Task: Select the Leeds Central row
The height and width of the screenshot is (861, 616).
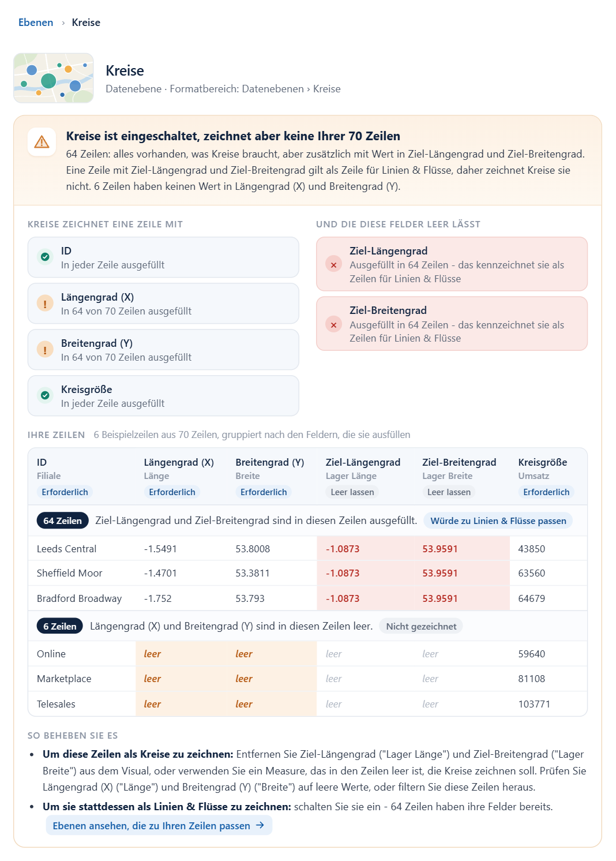Action: click(307, 549)
